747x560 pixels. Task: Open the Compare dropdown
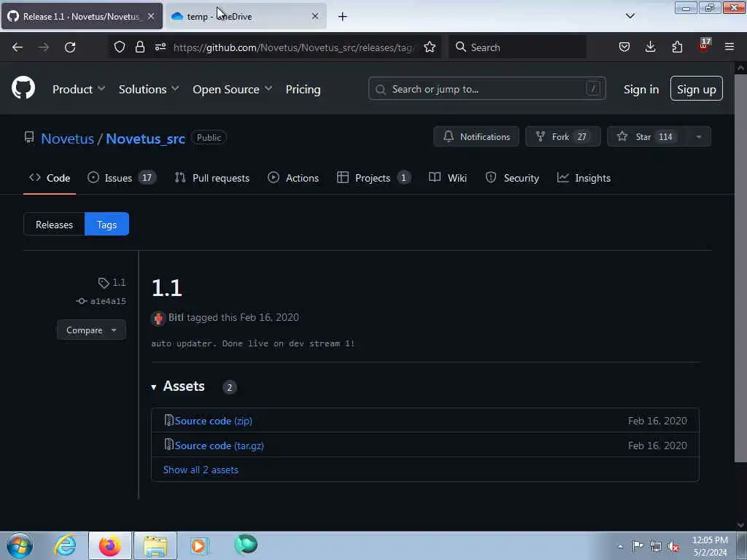coord(91,330)
